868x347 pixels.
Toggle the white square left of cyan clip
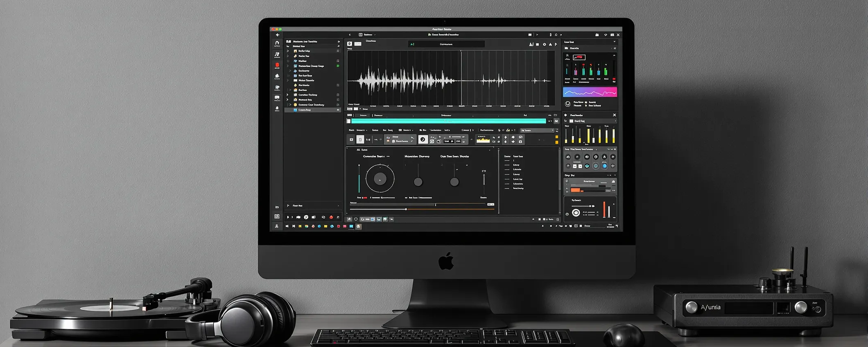tap(349, 121)
